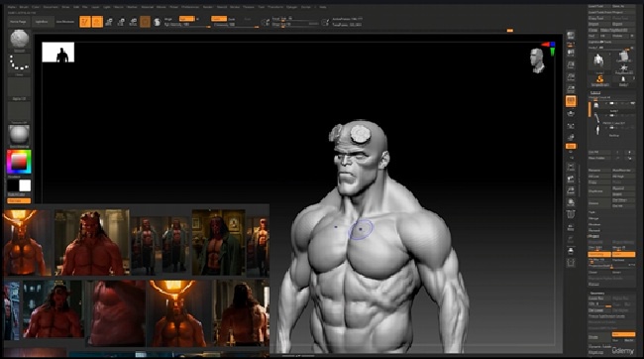This screenshot has height=359, width=644.
Task: Select the Move transform icon on top shelf
Action: [x=109, y=22]
